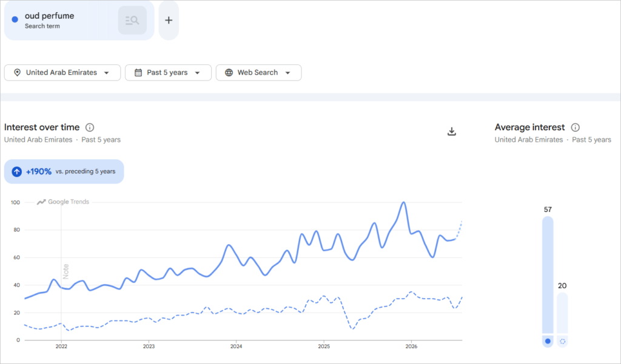Open info icon beside Interest over time
Viewport: 621px width, 364px height.
pyautogui.click(x=90, y=127)
